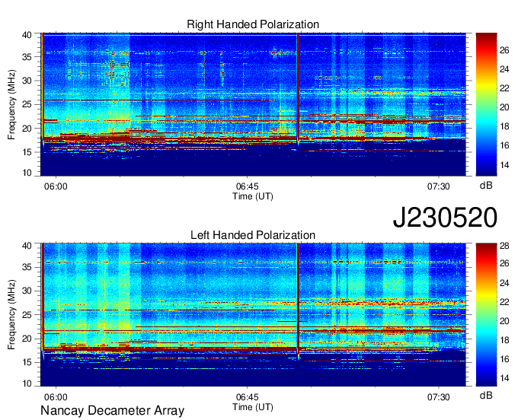This screenshot has width=518, height=420.
Task: Click the dB unit label under top colorbar
Action: [x=486, y=186]
